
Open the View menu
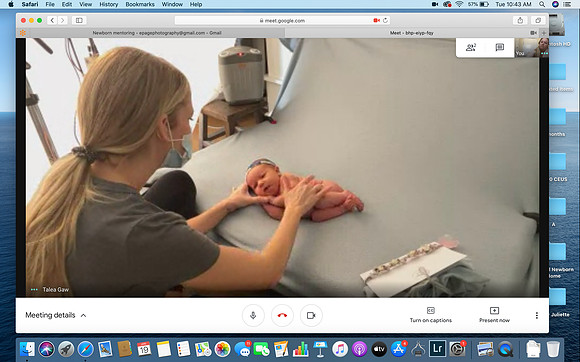85,4
